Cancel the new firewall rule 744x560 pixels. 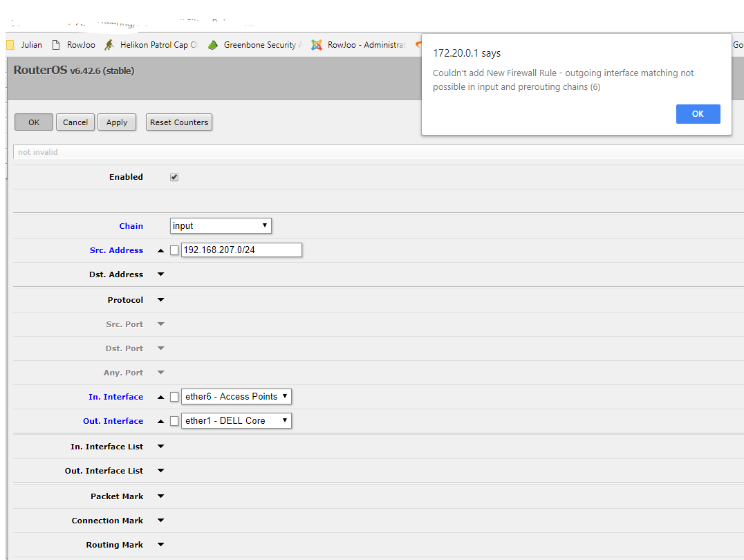click(x=75, y=122)
